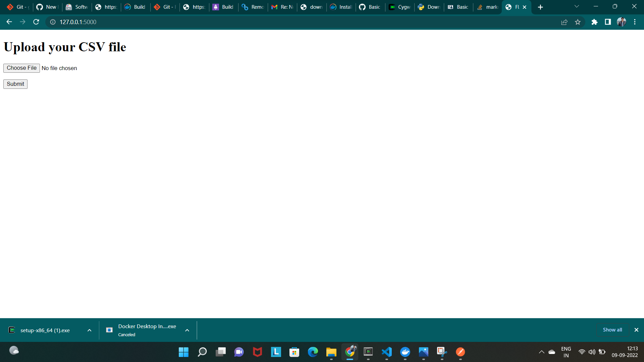Image resolution: width=644 pixels, height=362 pixels.
Task: Switch to the Cygwin tab
Action: [400, 7]
